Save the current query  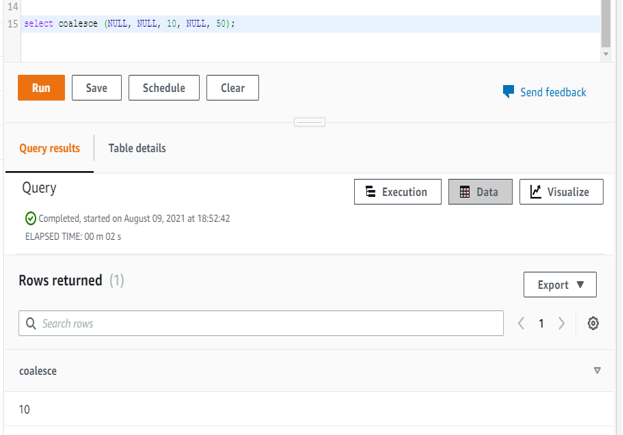pos(96,88)
